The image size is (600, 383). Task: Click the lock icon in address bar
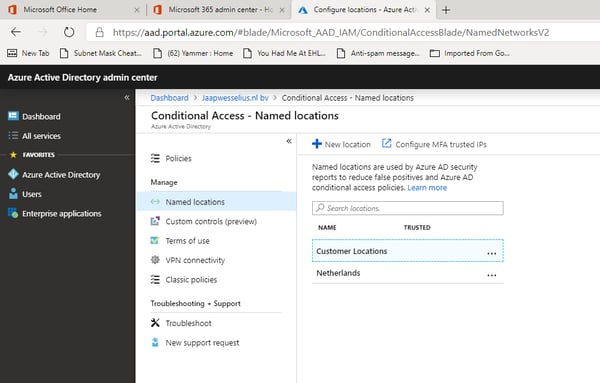tap(99, 32)
